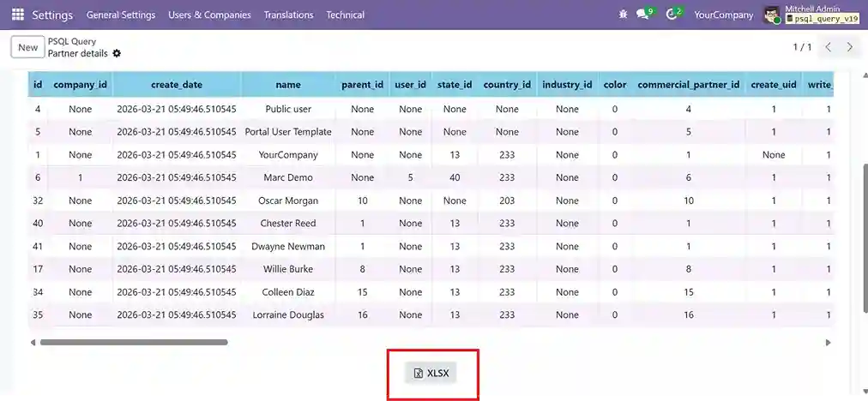868x401 pixels.
Task: Select the YourCompany name cell in table
Action: [x=288, y=155]
